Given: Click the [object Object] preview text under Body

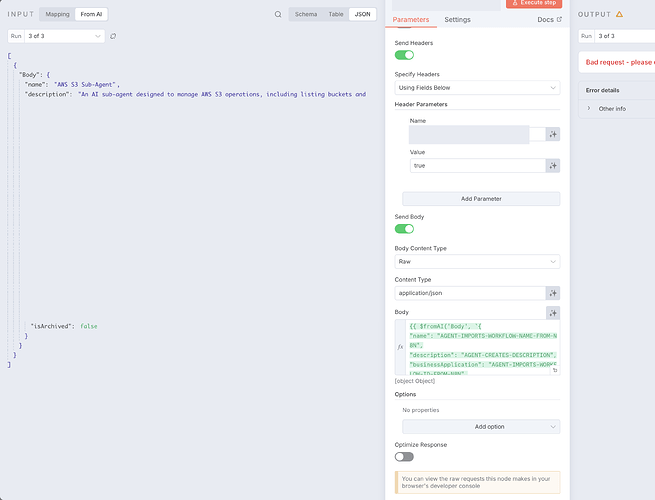Looking at the screenshot, I should (415, 381).
